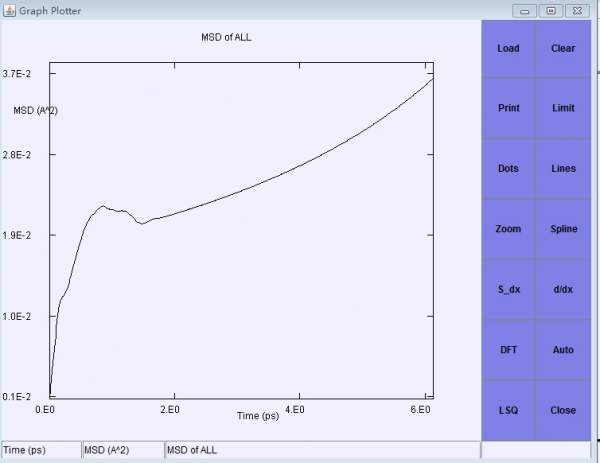Differentiate curve with d/dx button
Image resolution: width=600 pixels, height=463 pixels.
click(x=563, y=289)
